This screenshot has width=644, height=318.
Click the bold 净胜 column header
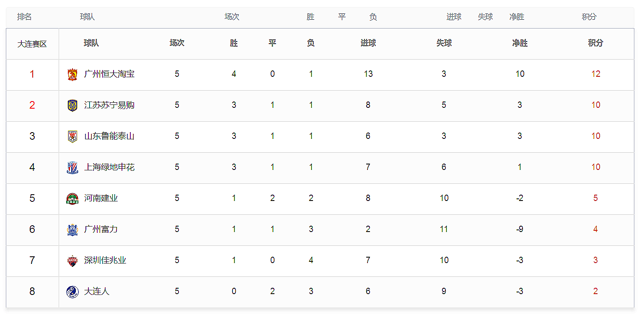(x=520, y=43)
